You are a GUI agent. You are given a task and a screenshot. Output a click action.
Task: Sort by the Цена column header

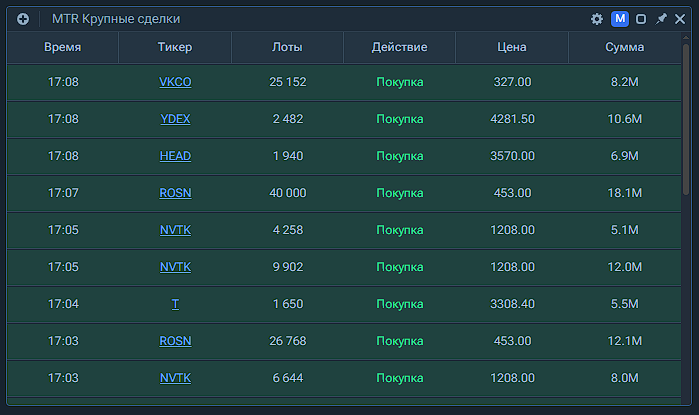point(512,47)
